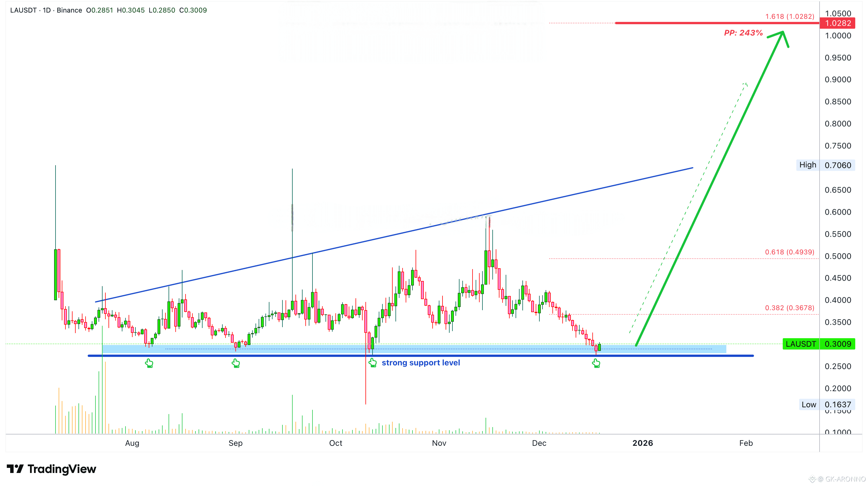Click the TradingView logo icon
This screenshot has width=868, height=486.
tap(15, 468)
